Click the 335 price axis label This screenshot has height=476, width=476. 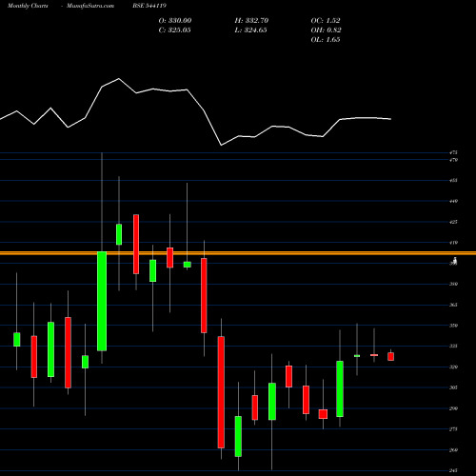pos(453,346)
